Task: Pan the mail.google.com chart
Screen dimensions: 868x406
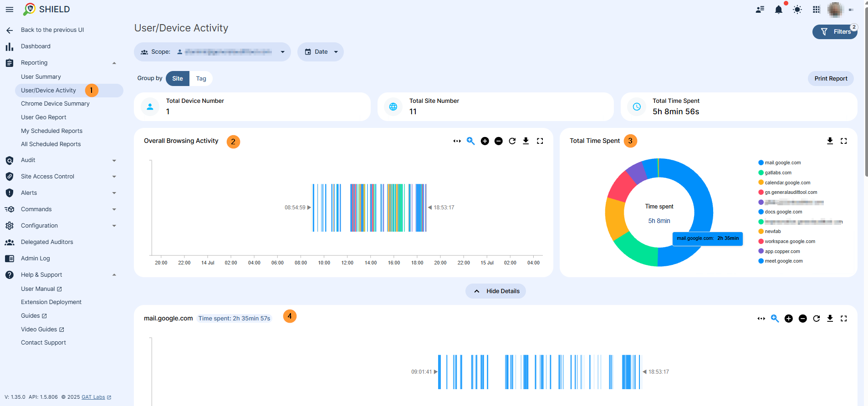Action: click(761, 319)
